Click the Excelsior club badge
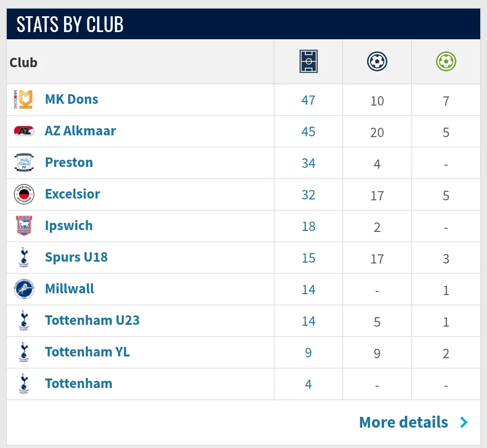The image size is (487, 448). 24,194
